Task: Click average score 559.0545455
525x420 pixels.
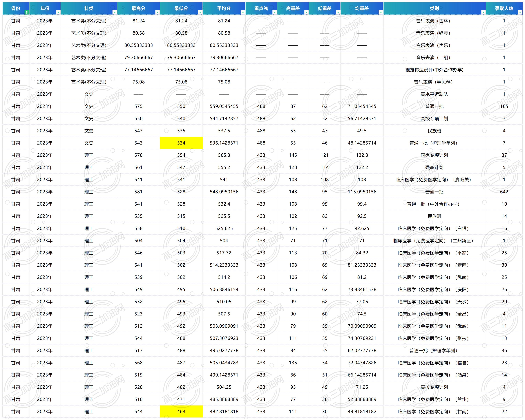Action: [224, 106]
